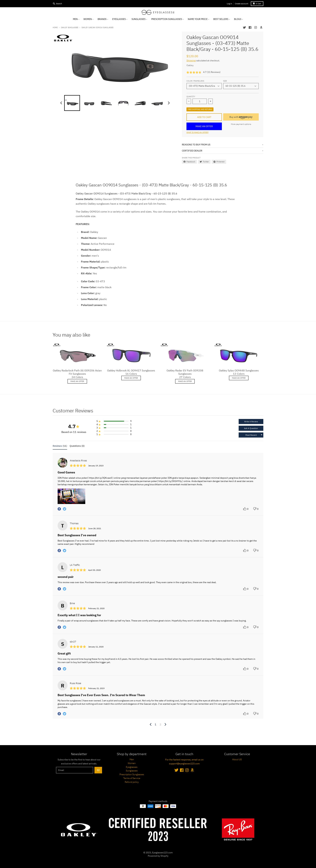Screen dimensions: 316x868
Task: Open the Instagram icon beside the breadcrumb
Action: (256, 28)
